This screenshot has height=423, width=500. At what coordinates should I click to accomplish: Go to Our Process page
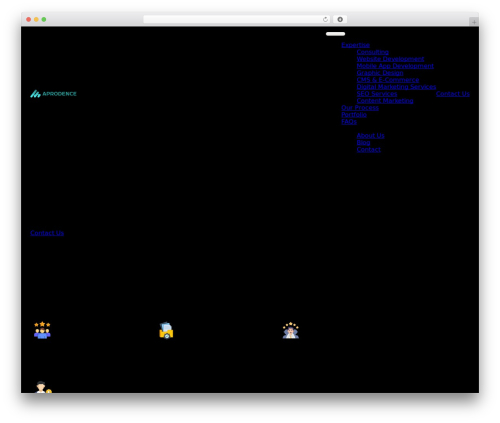[360, 108]
